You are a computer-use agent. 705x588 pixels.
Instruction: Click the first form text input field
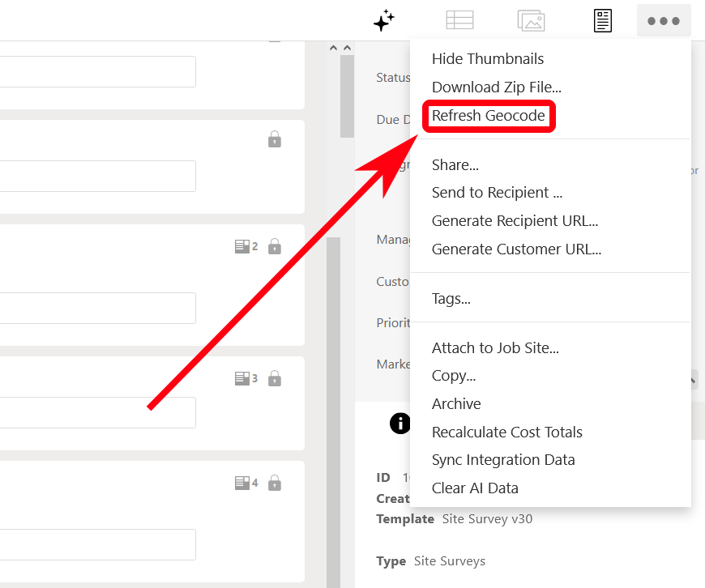coord(97,72)
